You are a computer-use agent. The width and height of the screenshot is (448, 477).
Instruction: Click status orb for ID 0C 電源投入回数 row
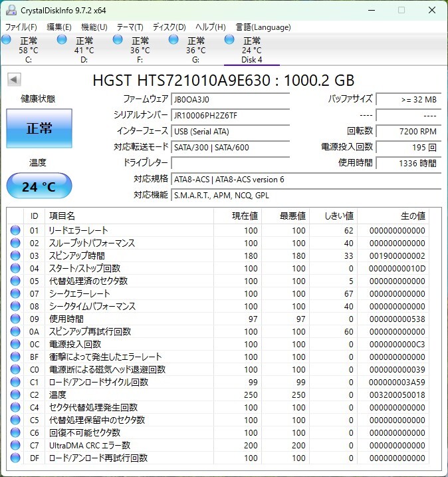15,344
